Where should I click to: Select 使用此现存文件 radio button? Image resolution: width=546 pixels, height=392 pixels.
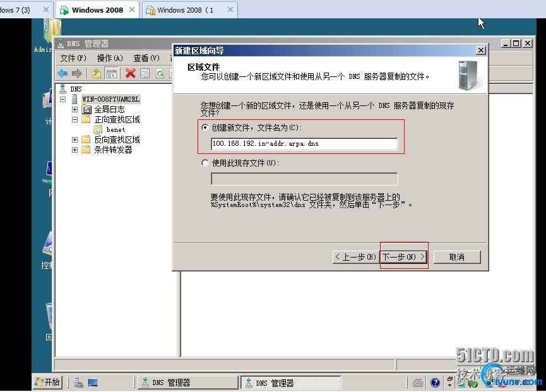coord(205,163)
